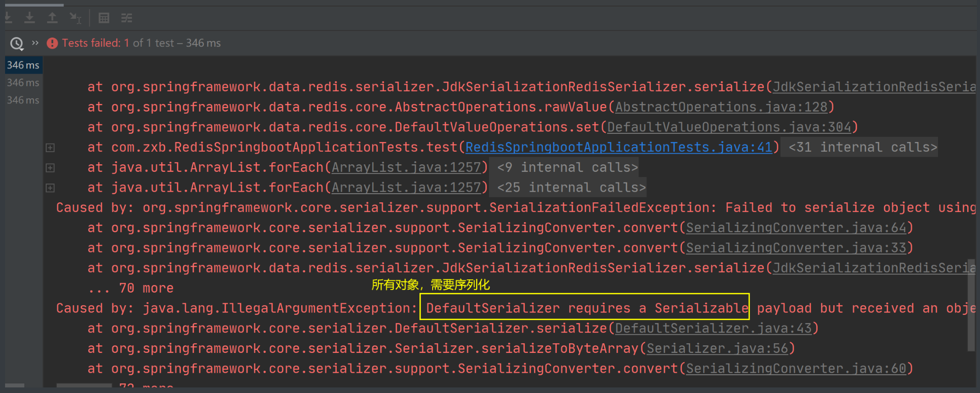Screen dimensions: 980x393
Task: Click the Trace Current Stream Chain icon
Action: 127,18
